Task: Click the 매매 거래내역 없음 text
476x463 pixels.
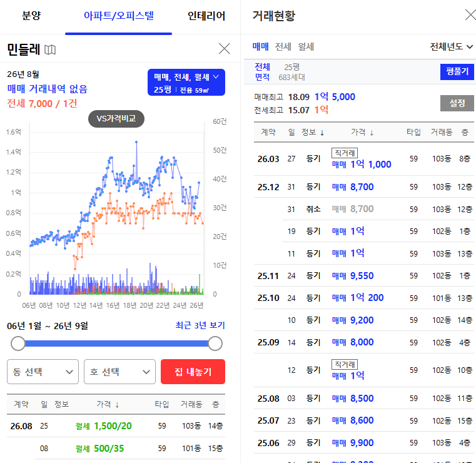Action: coord(47,89)
